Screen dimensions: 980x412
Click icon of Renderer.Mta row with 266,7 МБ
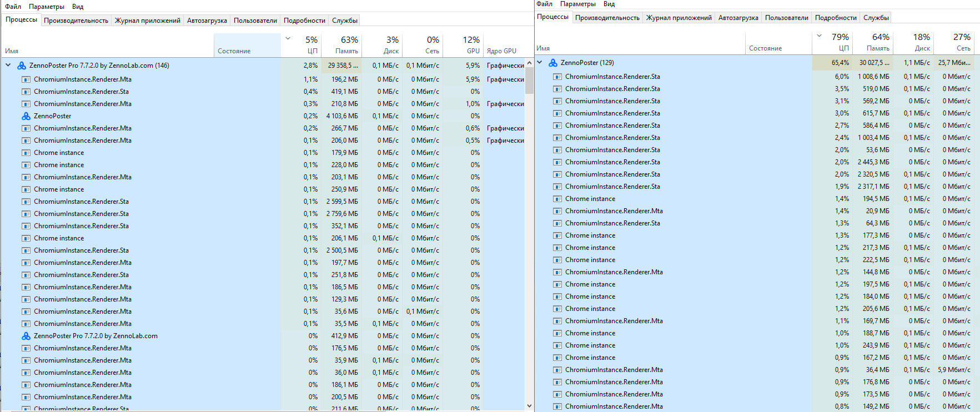point(26,128)
